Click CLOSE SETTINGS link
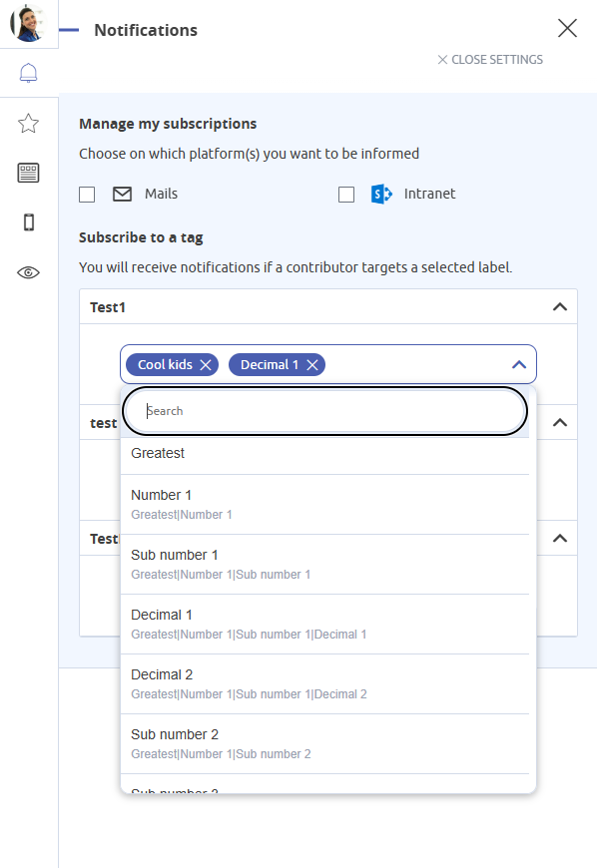 pos(490,60)
